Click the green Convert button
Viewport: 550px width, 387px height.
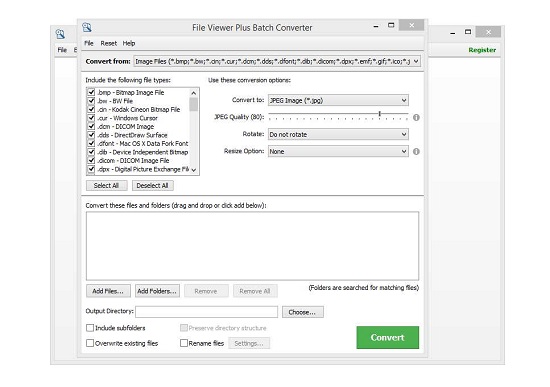[388, 338]
